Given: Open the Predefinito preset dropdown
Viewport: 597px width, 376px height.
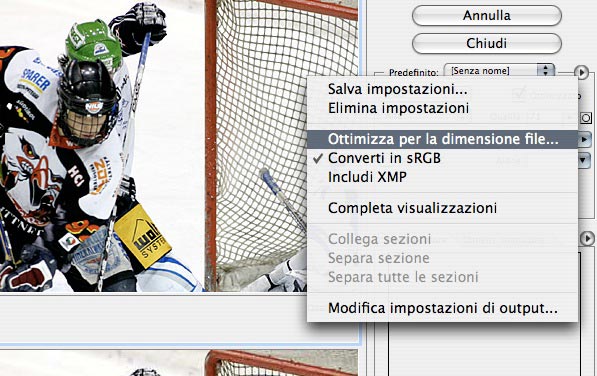Looking at the screenshot, I should pyautogui.click(x=499, y=71).
